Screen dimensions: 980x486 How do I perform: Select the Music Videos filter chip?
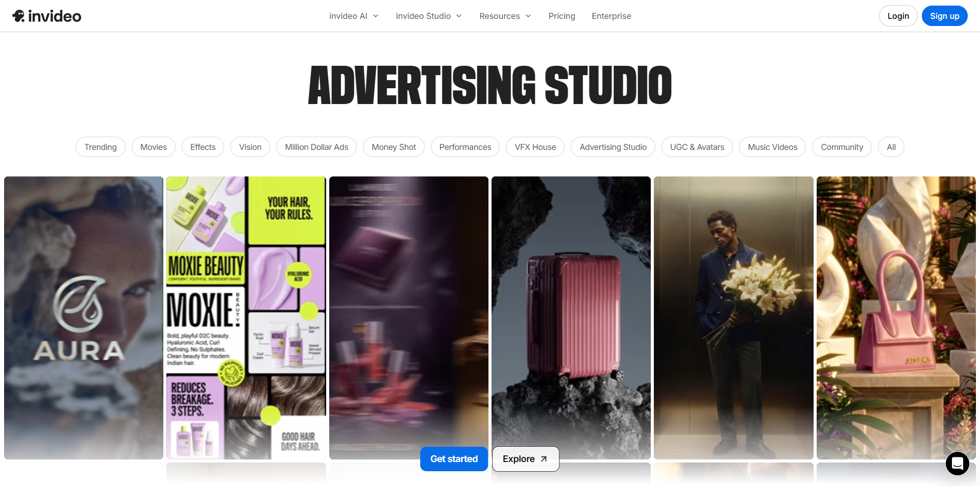click(x=772, y=147)
